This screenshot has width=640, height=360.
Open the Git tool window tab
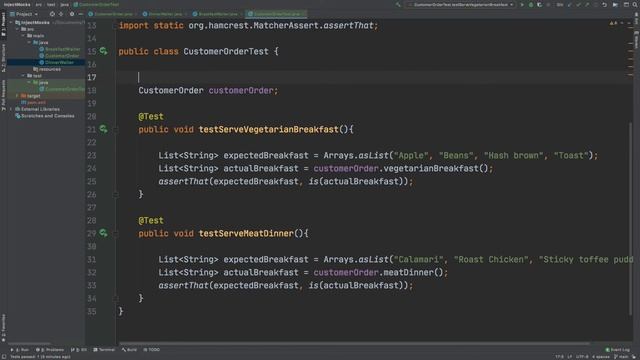click(78, 350)
